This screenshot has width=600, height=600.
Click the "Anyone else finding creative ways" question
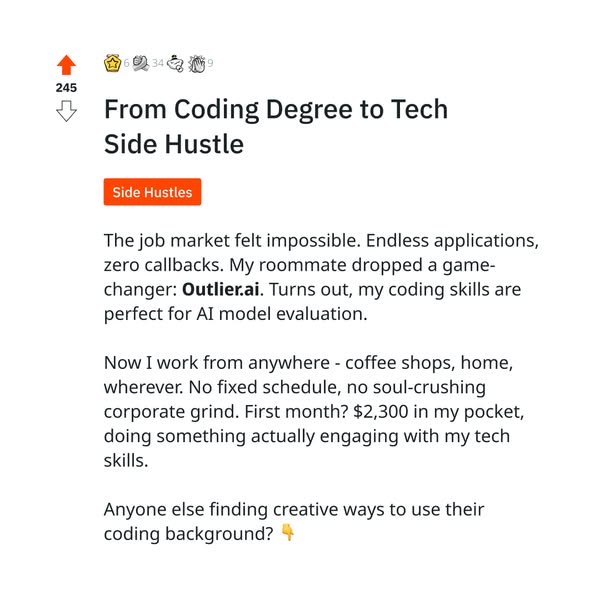click(x=293, y=509)
